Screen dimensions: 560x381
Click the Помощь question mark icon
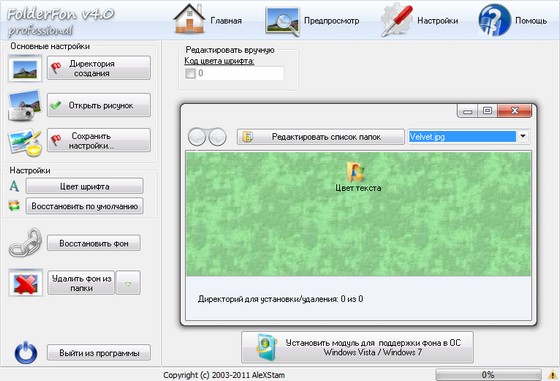tap(494, 20)
